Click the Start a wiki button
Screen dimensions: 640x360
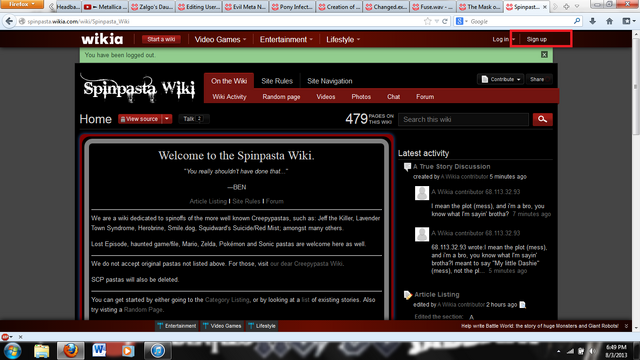[x=161, y=39]
